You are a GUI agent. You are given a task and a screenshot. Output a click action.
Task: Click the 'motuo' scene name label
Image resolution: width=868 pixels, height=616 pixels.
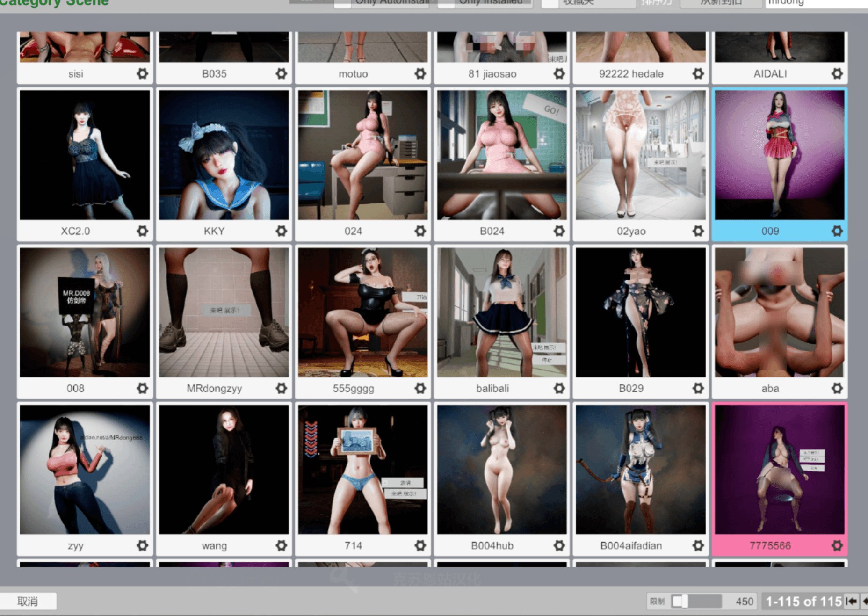[x=353, y=74]
